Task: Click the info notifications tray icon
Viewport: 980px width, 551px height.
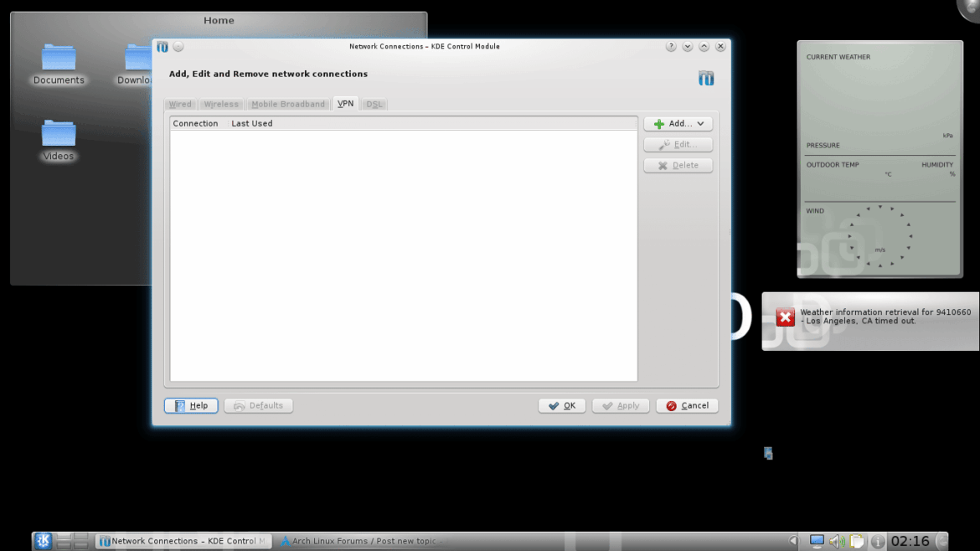Action: tap(877, 541)
